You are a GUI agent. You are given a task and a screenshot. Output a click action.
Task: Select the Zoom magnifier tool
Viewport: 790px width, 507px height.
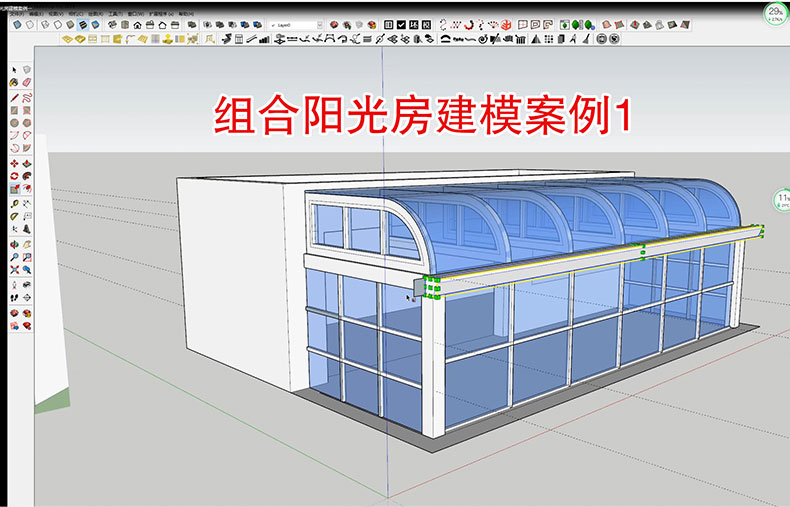pos(13,257)
